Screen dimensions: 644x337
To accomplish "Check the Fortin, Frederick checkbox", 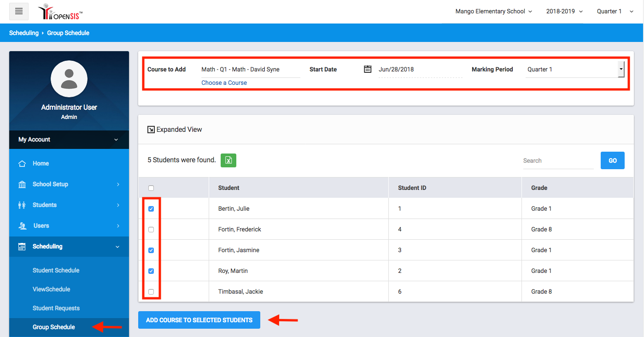I will point(151,230).
